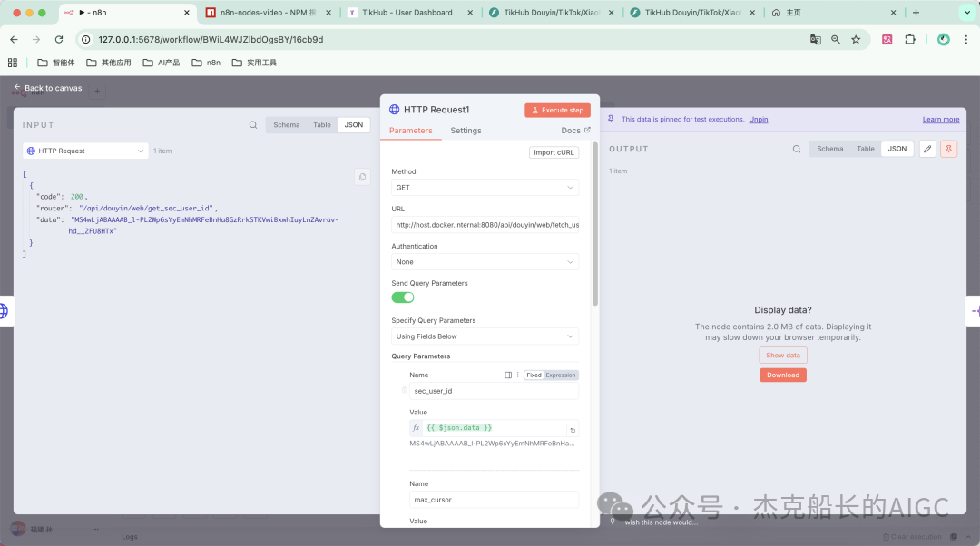
Task: Click the browser back arrow
Action: point(14,39)
